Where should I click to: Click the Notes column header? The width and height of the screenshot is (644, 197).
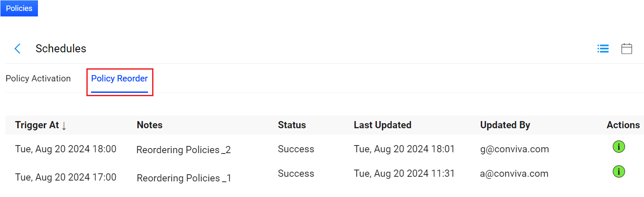tap(150, 125)
